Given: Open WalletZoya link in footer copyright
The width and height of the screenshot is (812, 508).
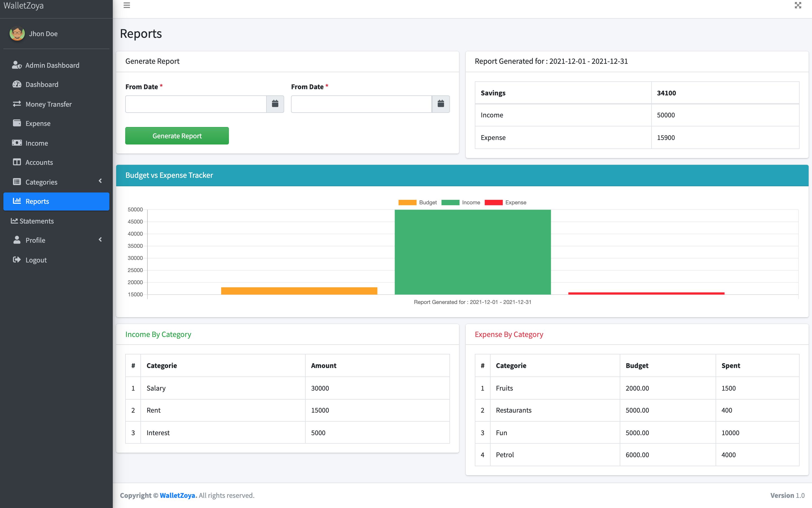Looking at the screenshot, I should [x=178, y=495].
